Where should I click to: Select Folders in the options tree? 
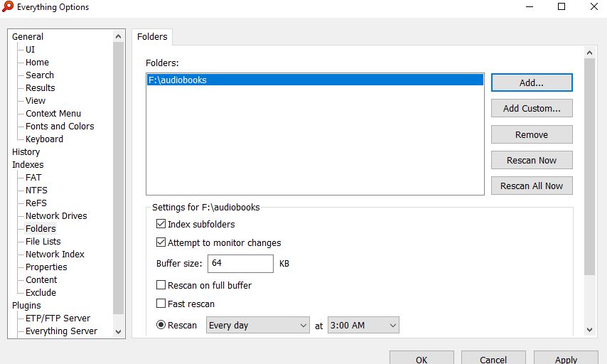tap(41, 228)
